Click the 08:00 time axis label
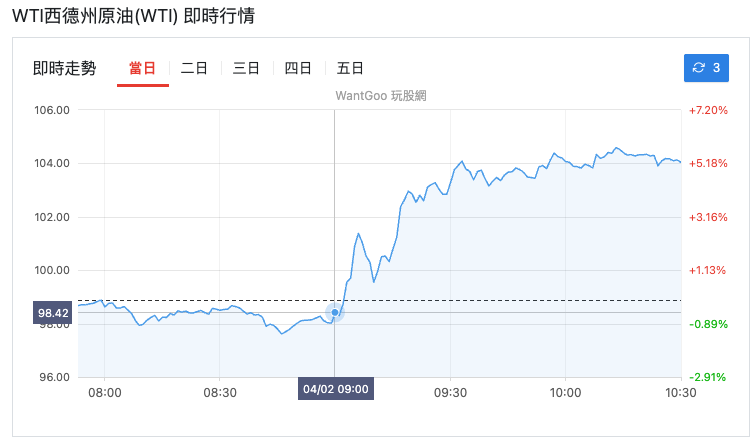The height and width of the screenshot is (442, 756). 104,394
